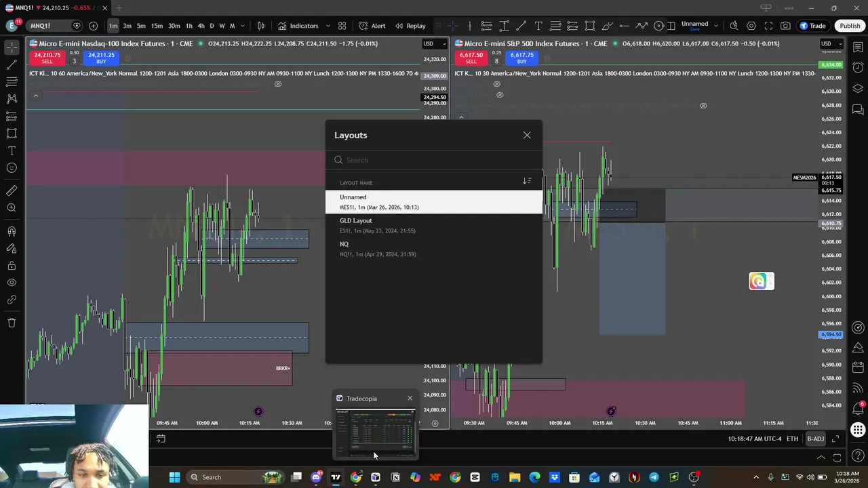Delete drawings with the trash icon
The height and width of the screenshot is (488, 868).
pyautogui.click(x=12, y=323)
